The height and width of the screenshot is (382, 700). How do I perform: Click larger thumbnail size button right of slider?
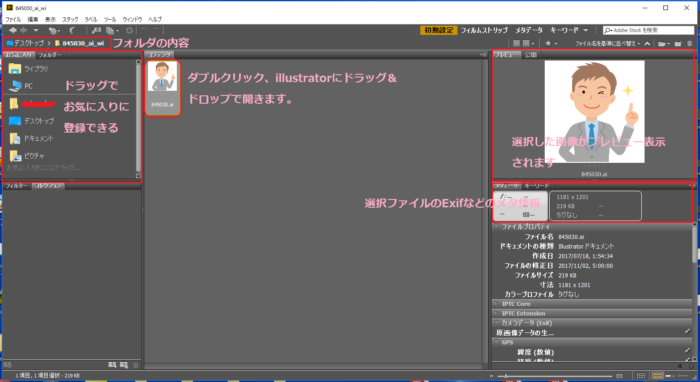(620, 376)
